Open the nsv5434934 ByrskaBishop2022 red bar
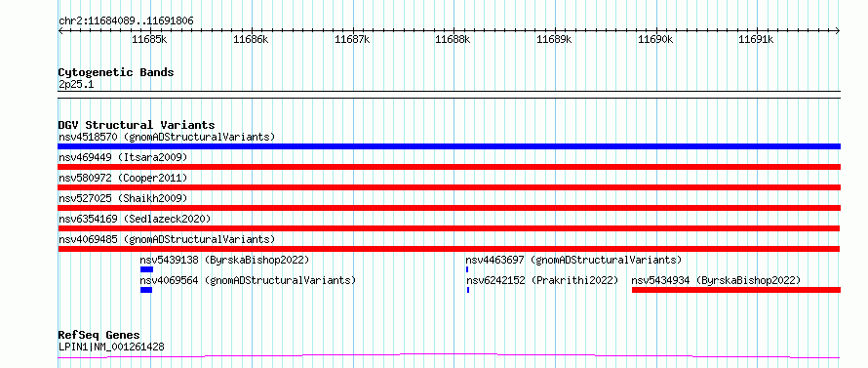Screen dimensions: 868x368 [736, 290]
